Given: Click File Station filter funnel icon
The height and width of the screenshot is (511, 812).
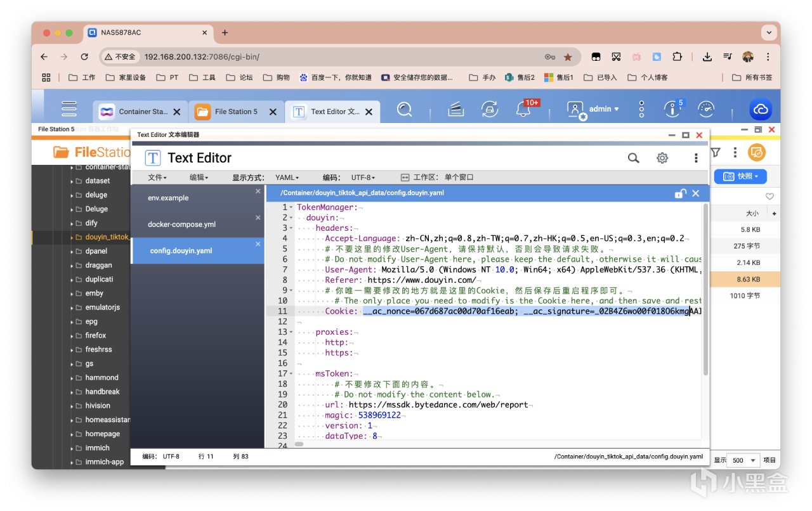Looking at the screenshot, I should (x=716, y=152).
